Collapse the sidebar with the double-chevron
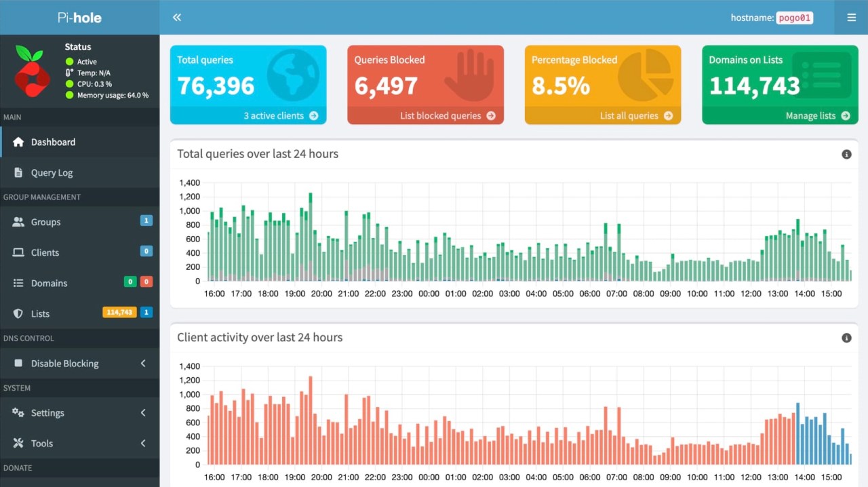 pos(176,17)
